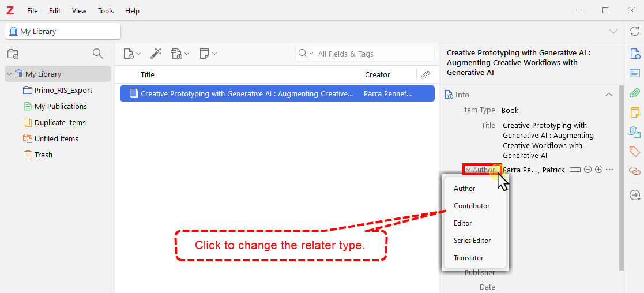Choose Editor from the creator type menu
644x293 pixels.
coord(463,223)
